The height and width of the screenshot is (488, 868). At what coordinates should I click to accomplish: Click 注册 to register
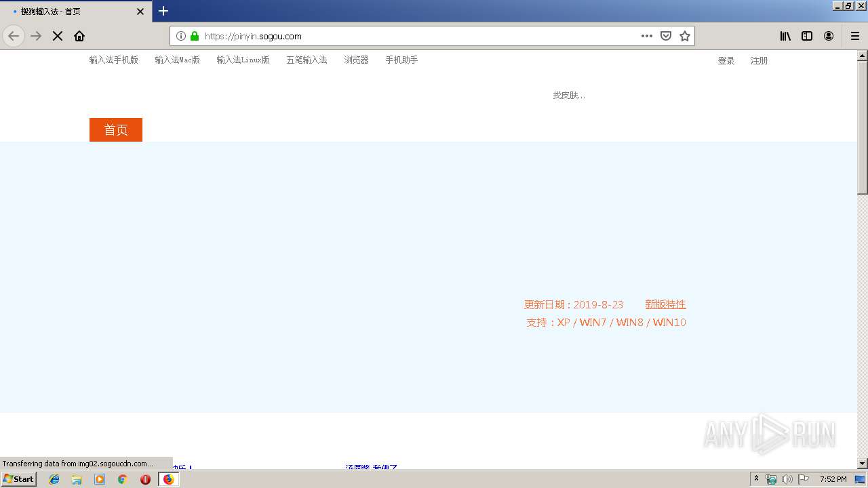[x=759, y=60]
